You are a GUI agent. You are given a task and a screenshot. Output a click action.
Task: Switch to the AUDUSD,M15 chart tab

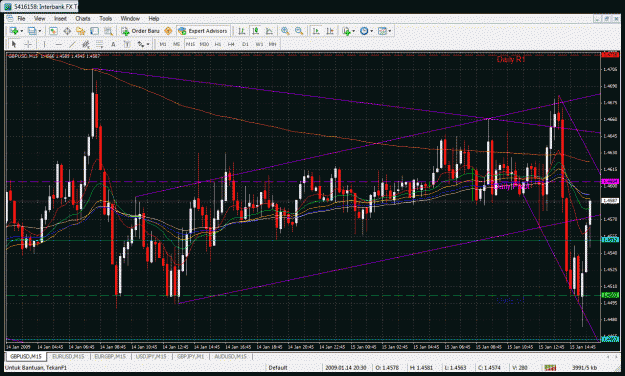pos(230,356)
